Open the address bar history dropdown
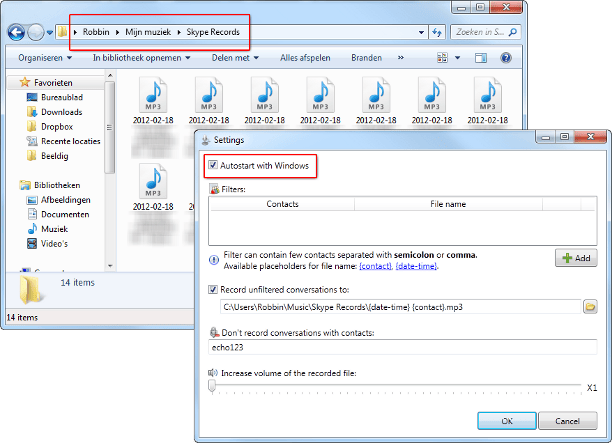 [421, 32]
